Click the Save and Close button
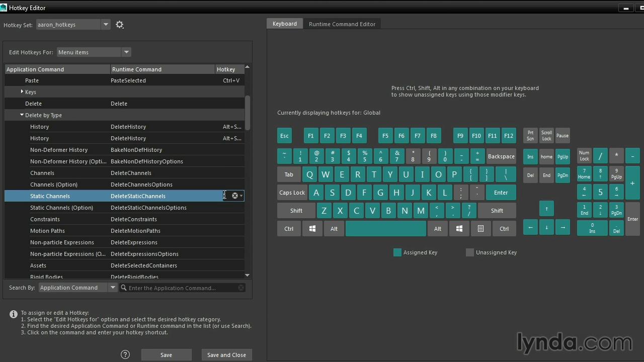 pyautogui.click(x=226, y=355)
